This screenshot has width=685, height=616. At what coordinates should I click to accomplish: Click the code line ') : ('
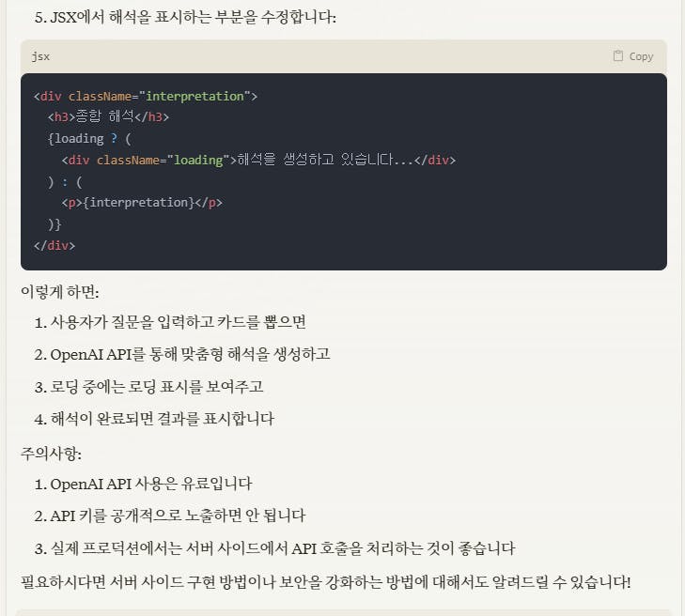coord(65,181)
